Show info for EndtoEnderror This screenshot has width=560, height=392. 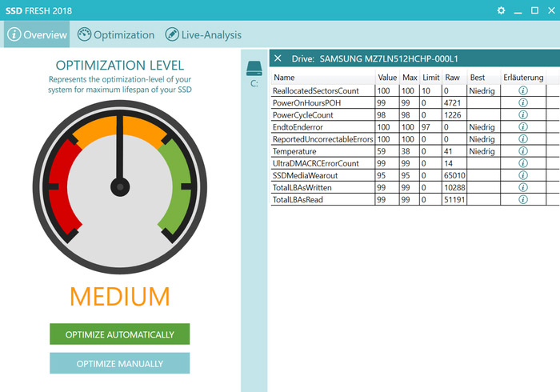pyautogui.click(x=523, y=126)
